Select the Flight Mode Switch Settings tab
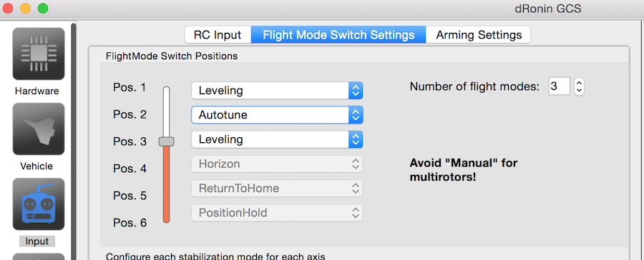This screenshot has width=644, height=260. 338,35
